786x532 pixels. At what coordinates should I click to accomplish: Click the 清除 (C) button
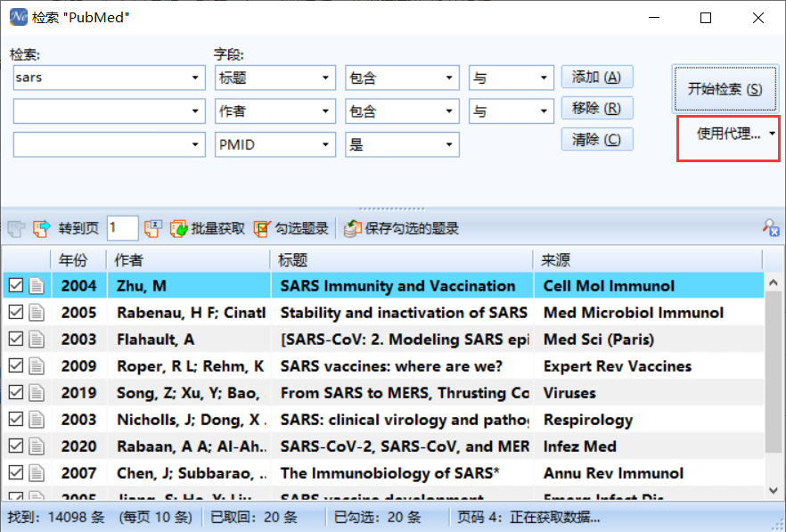[597, 139]
